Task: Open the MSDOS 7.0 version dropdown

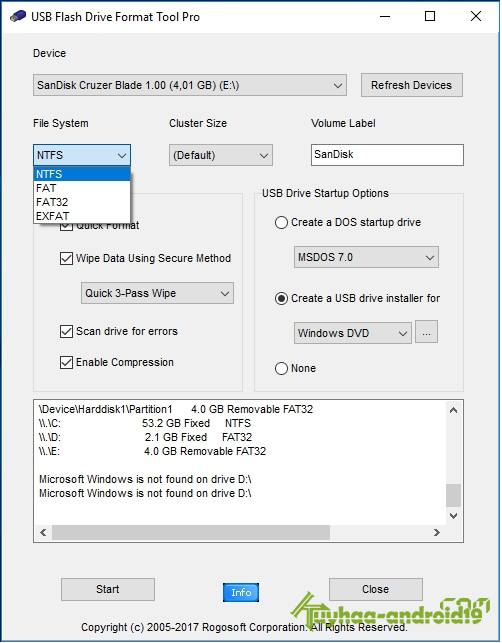Action: pyautogui.click(x=366, y=258)
